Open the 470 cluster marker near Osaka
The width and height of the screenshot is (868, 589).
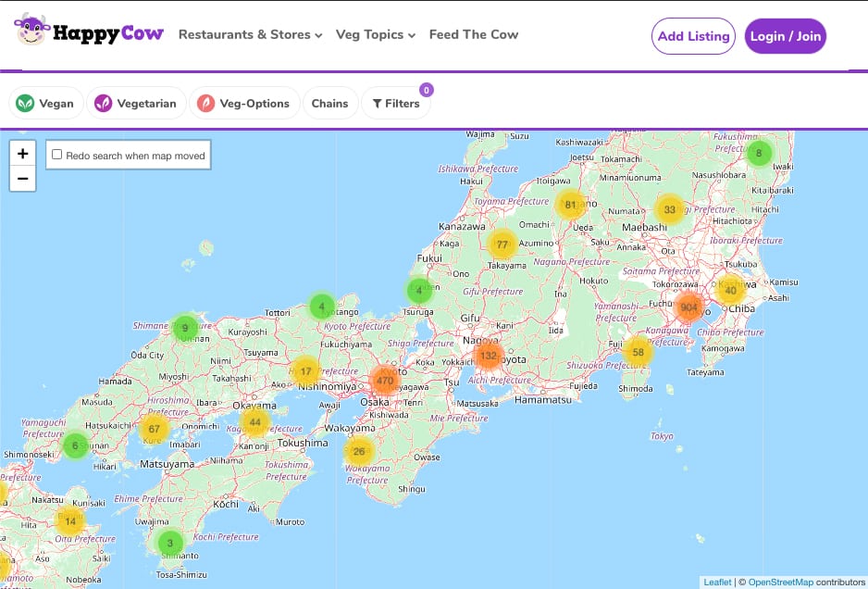point(385,381)
